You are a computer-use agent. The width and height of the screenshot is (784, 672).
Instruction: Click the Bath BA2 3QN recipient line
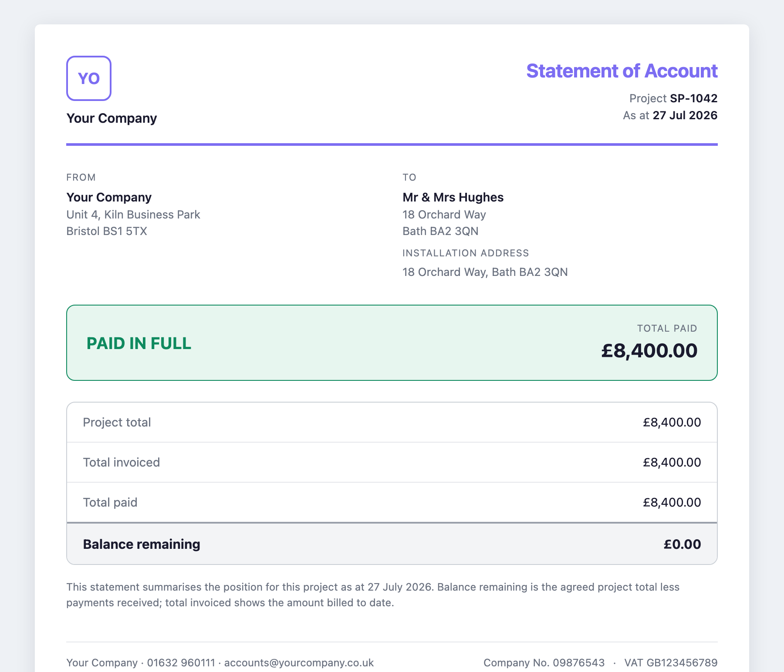[440, 231]
